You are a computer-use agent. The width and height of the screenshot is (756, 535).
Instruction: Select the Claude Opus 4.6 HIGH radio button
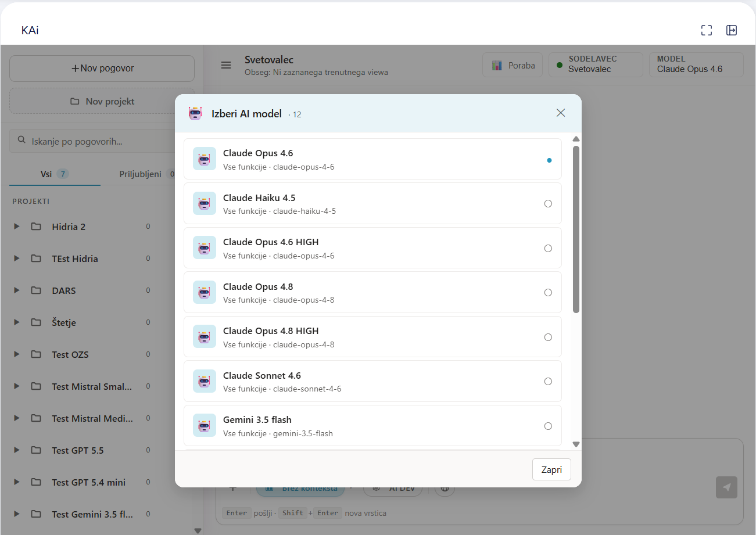pos(548,249)
